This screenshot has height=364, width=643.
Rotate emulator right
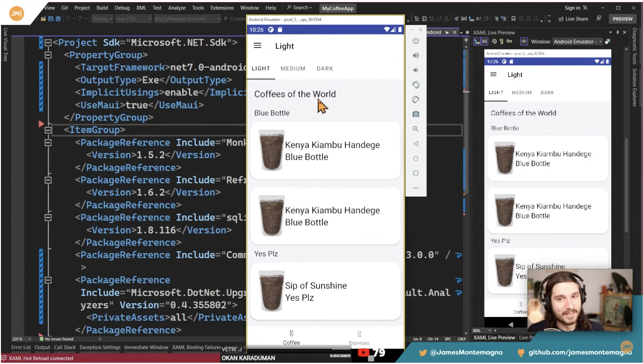click(416, 100)
